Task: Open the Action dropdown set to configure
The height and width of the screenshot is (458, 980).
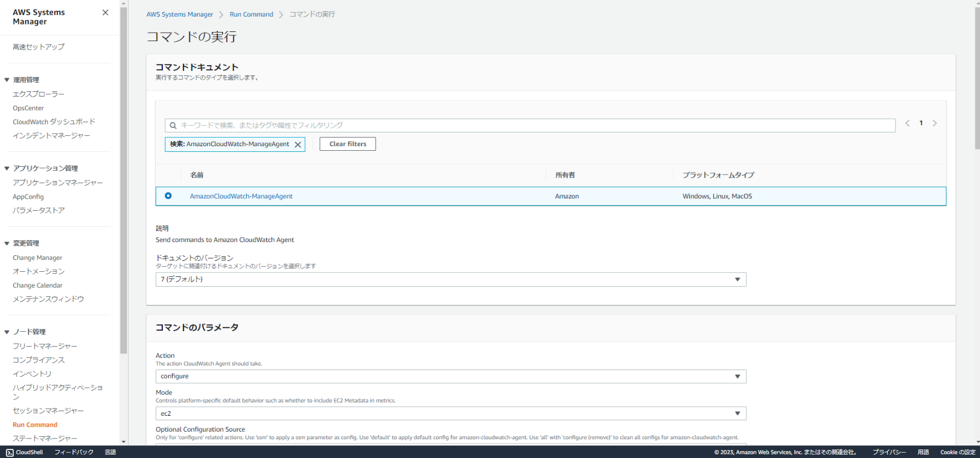Action: coord(451,376)
